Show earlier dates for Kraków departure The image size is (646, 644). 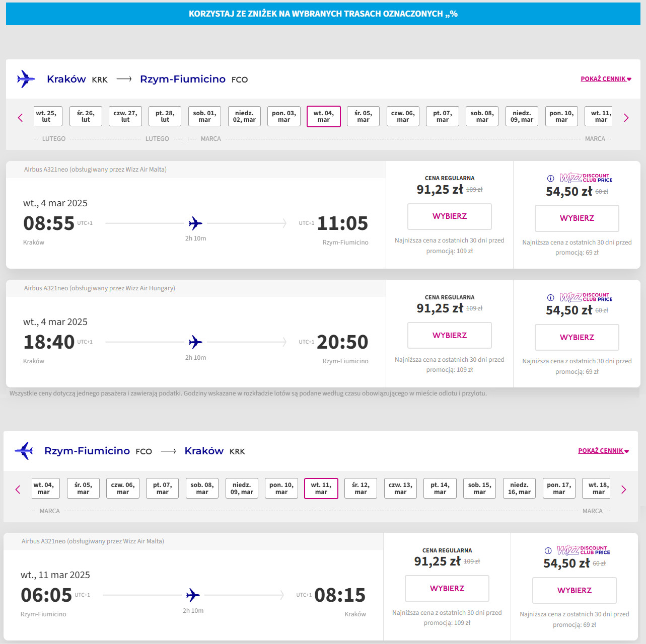tap(20, 118)
